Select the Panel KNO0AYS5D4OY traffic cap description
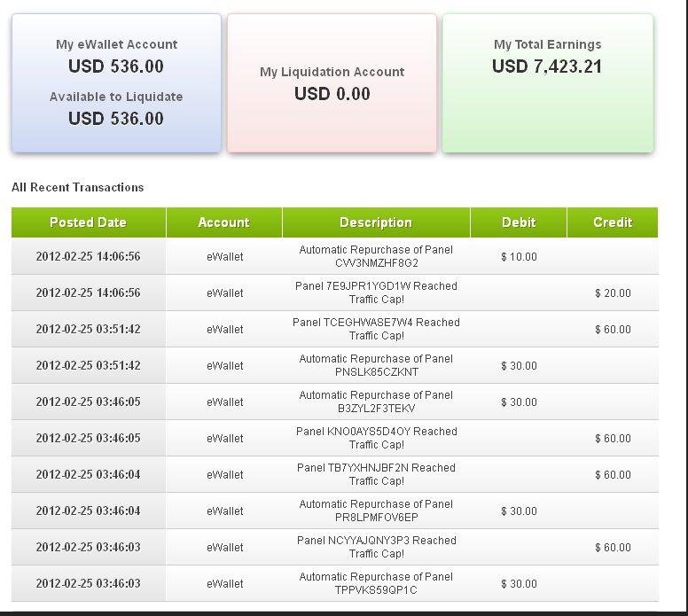 coord(376,438)
